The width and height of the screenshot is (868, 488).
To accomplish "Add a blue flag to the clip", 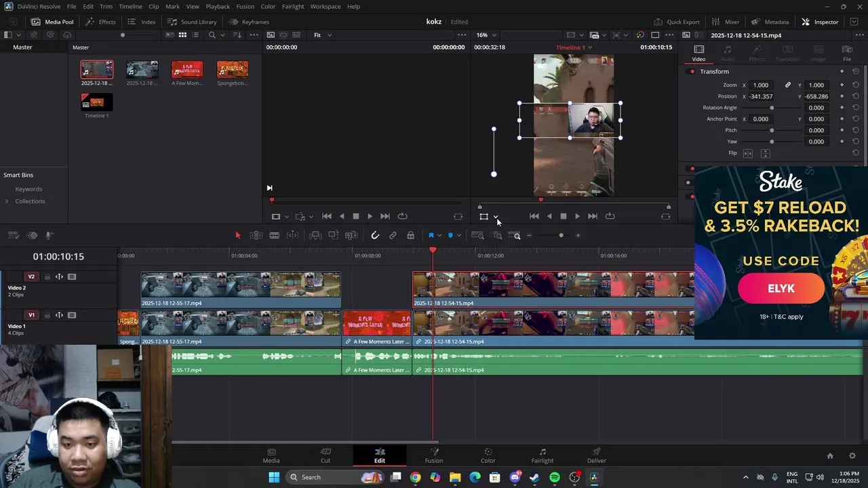I will [x=431, y=235].
